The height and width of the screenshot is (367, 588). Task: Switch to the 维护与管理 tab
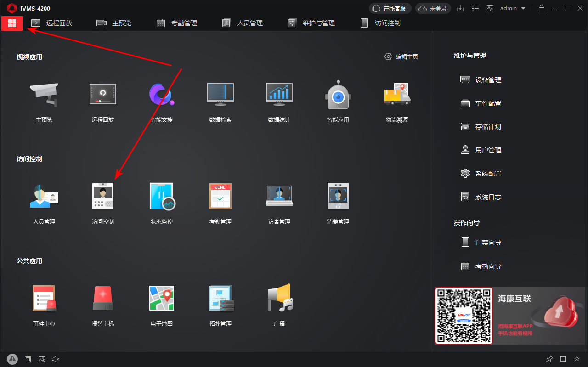pyautogui.click(x=311, y=23)
